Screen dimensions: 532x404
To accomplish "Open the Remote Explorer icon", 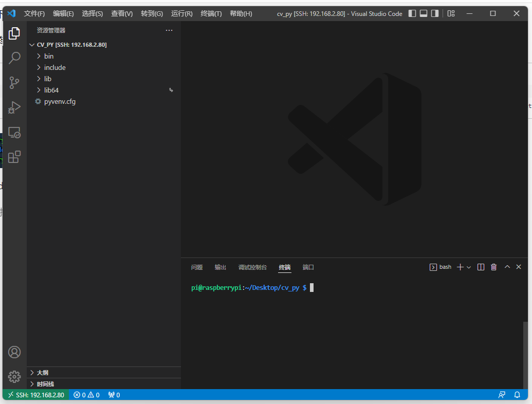I will (x=14, y=132).
